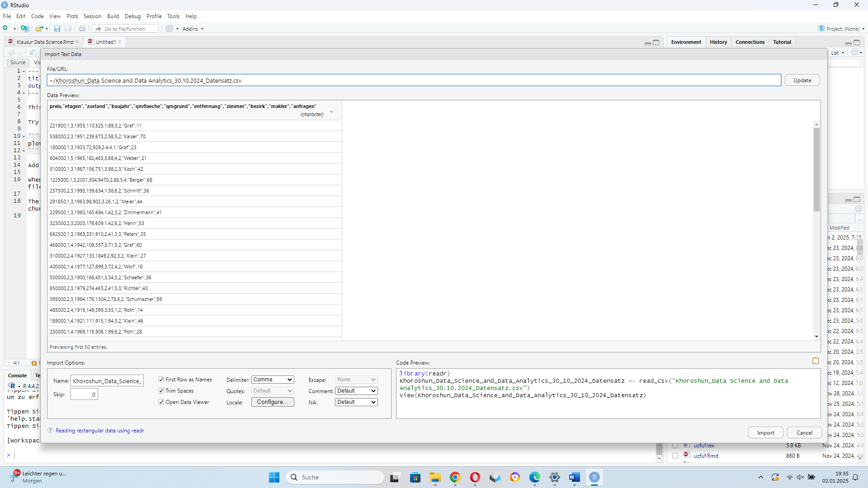Open Reading rectangular data using readr link
This screenshot has width=868, height=488.
(x=100, y=431)
